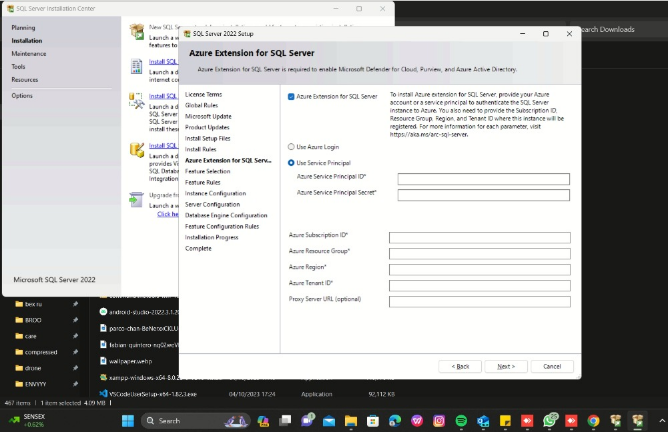Click the Azure Subscription ID field
668x432 pixels.
(479, 238)
